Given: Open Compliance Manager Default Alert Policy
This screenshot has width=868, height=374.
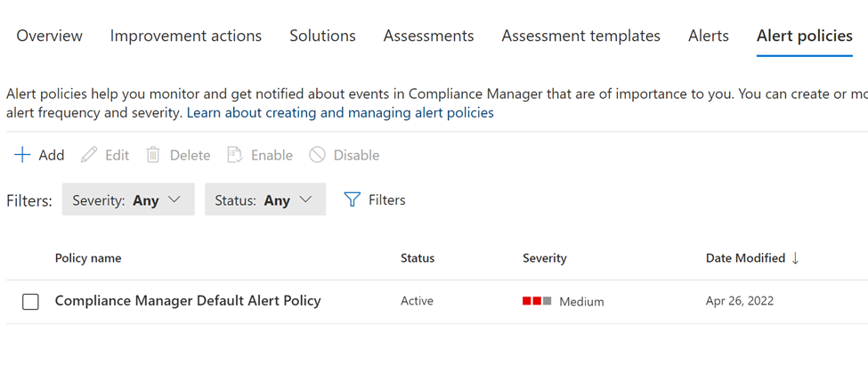Looking at the screenshot, I should [188, 301].
